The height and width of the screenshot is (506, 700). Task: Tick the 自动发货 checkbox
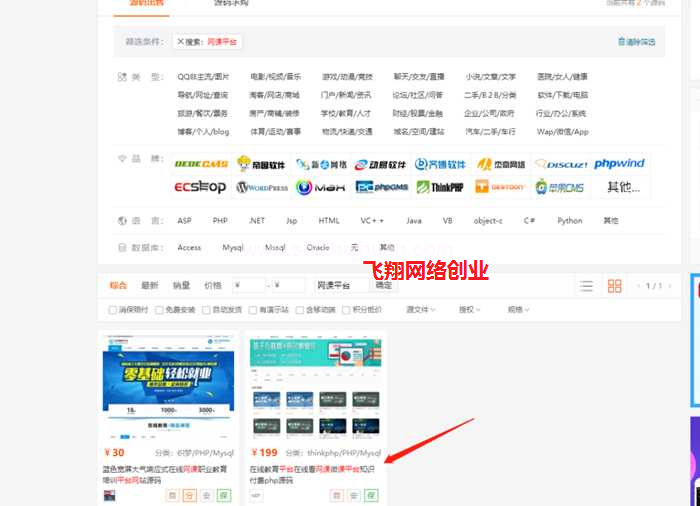(206, 309)
